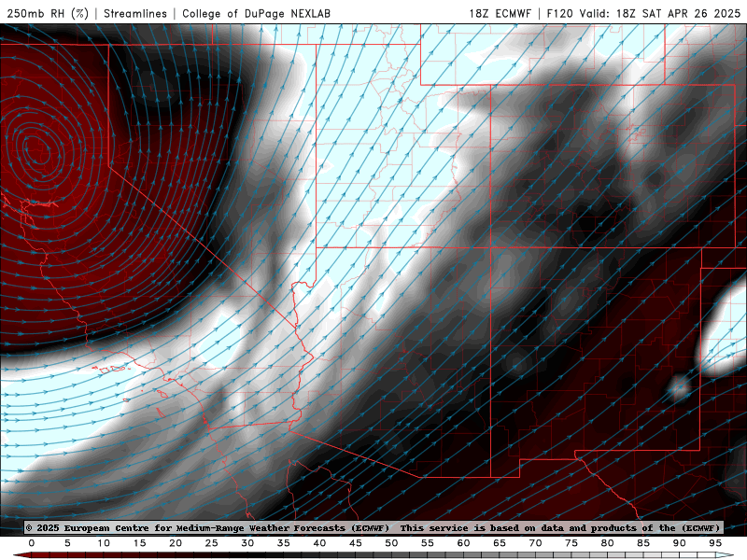The height and width of the screenshot is (560, 747).
Task: Click the colorbar label "65"
Action: pos(500,543)
